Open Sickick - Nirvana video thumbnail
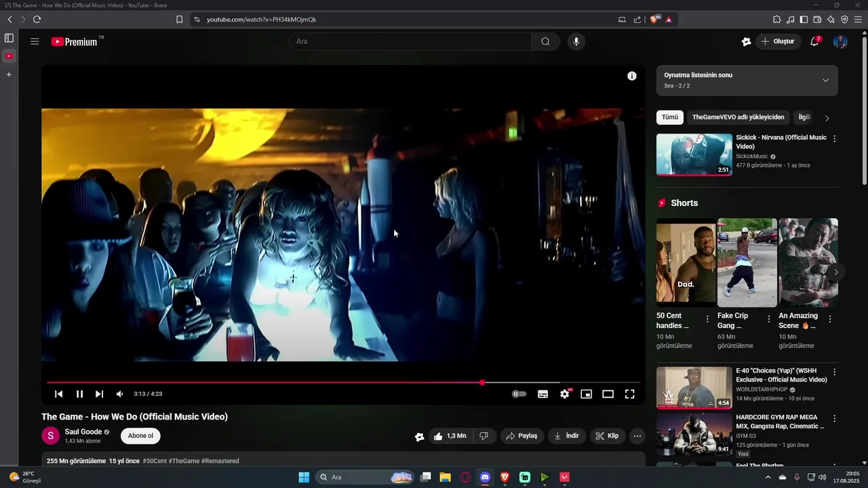 pyautogui.click(x=694, y=155)
